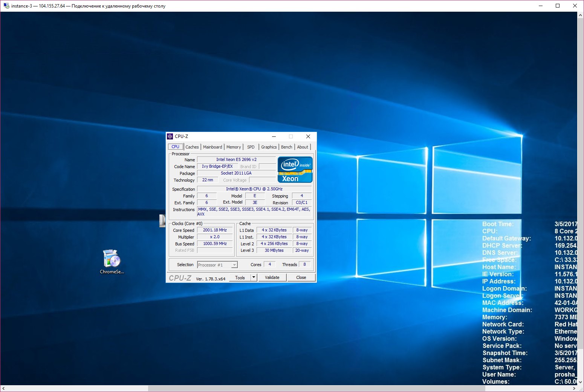Viewport: 584px width, 392px height.
Task: Click the Threads count field
Action: click(305, 264)
